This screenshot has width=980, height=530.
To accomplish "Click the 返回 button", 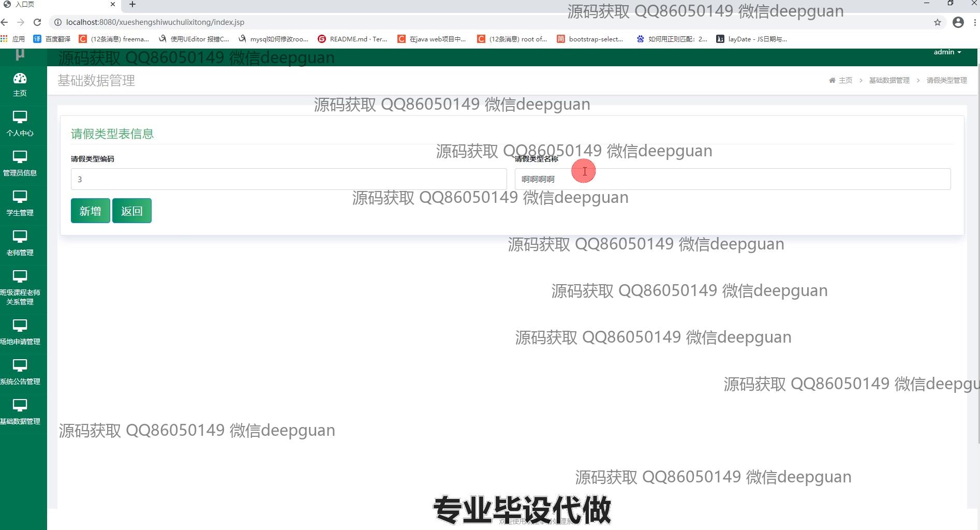I will point(131,211).
